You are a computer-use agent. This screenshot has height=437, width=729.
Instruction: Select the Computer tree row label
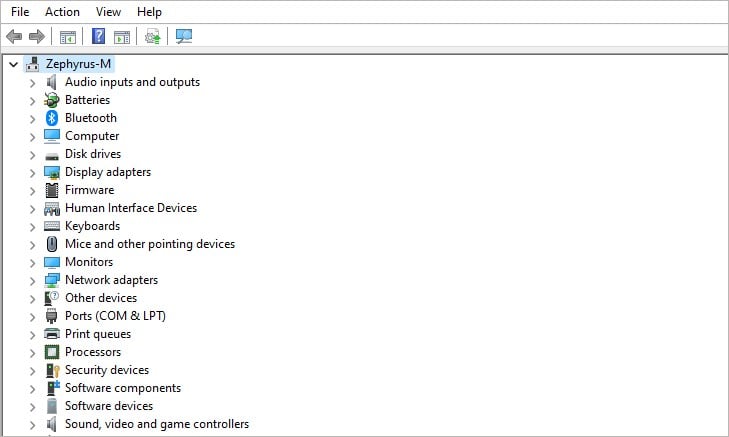tap(92, 136)
